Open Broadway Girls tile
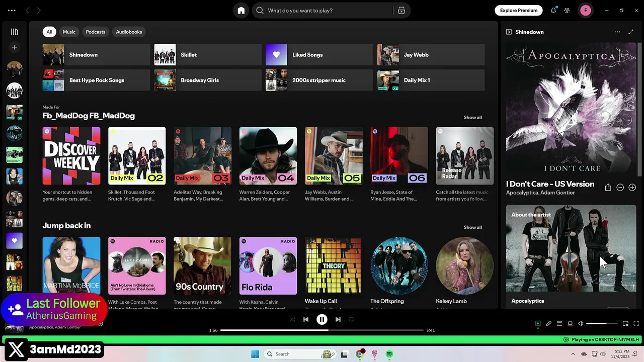Screen dimensions: 644x362 pos(208,80)
